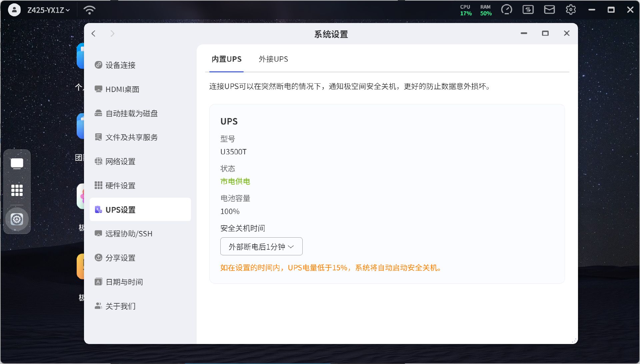Click the Wi-Fi signal icon
Viewport: 640px width, 364px height.
(89, 10)
